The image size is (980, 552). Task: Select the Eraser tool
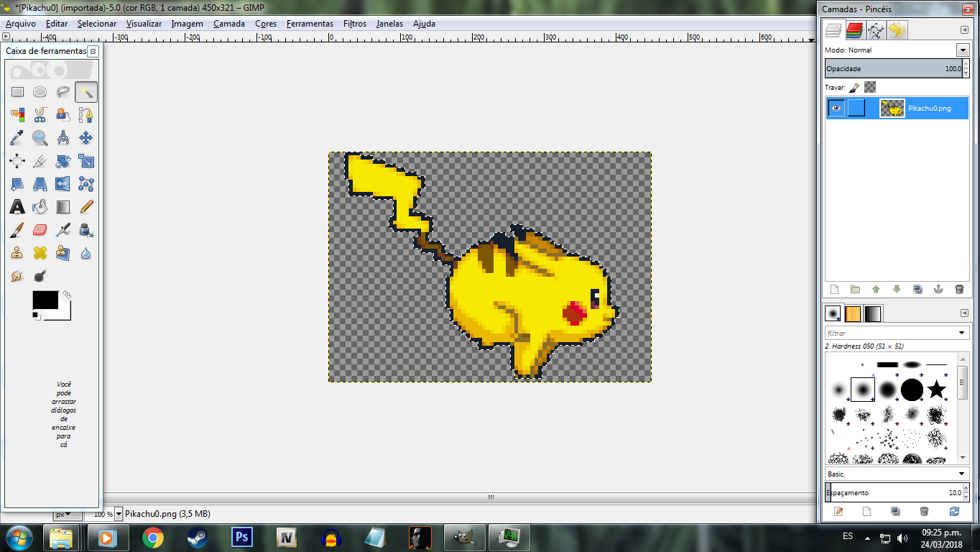[40, 230]
